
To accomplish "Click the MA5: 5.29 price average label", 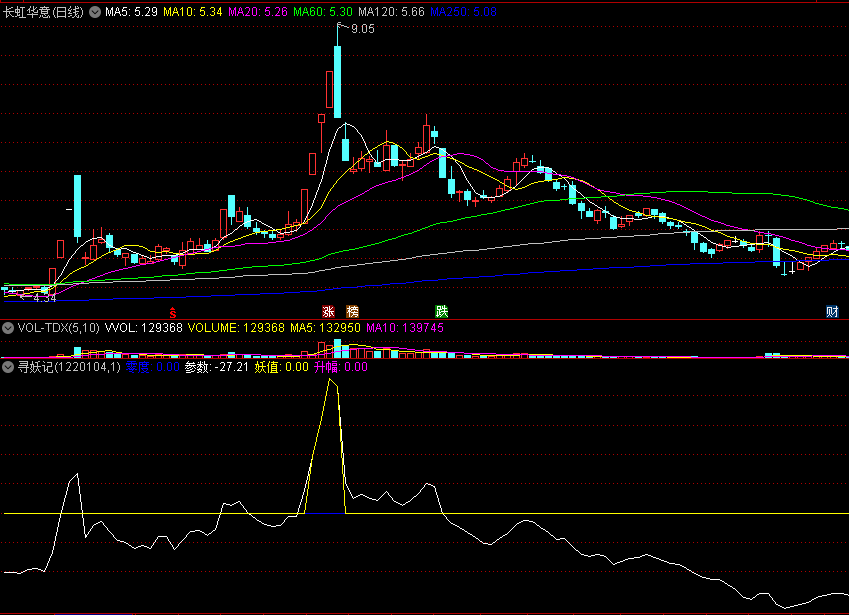I will (x=132, y=12).
